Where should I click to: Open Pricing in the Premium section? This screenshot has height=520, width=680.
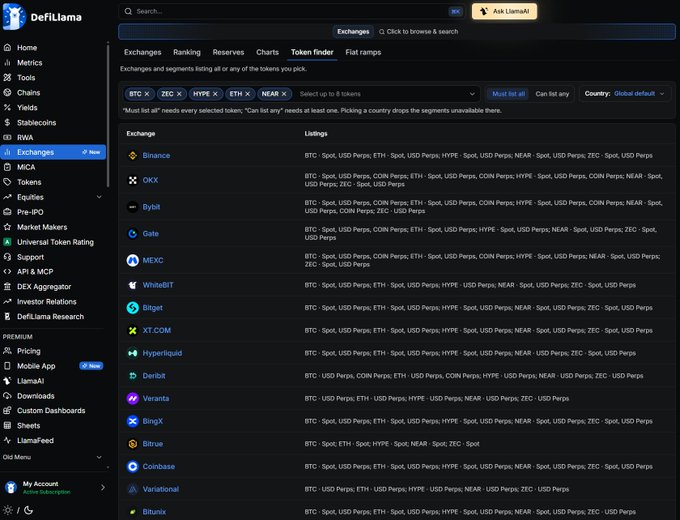[29, 351]
